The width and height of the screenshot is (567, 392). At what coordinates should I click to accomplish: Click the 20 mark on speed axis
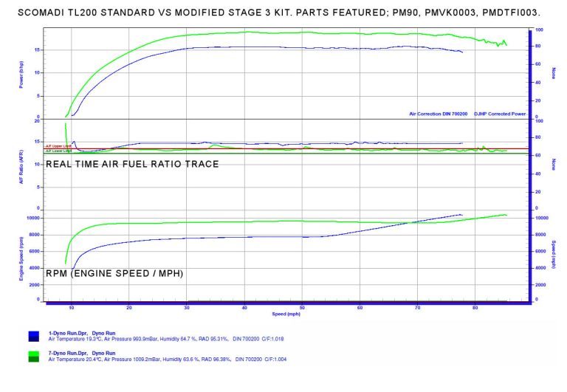[129, 308]
